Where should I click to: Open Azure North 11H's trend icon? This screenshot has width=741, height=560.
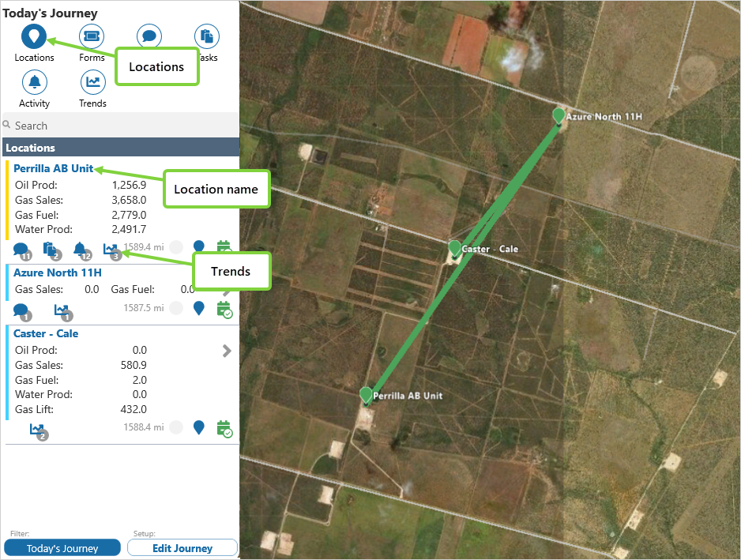(x=63, y=312)
